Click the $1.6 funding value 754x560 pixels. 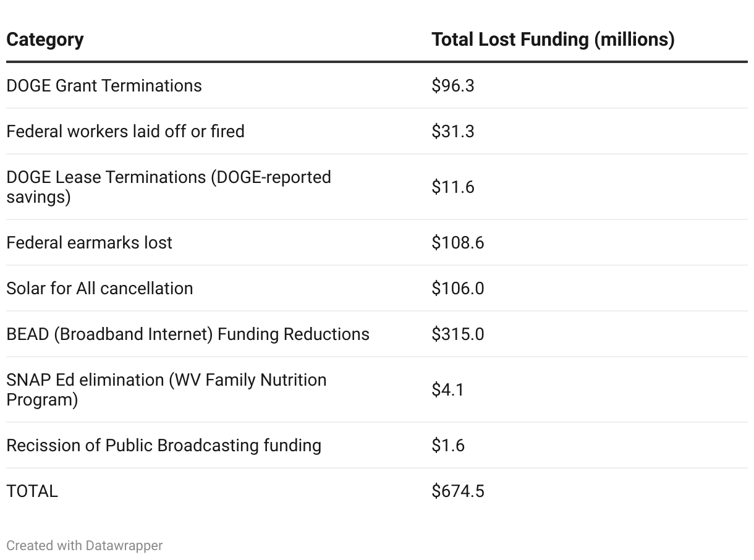click(447, 445)
